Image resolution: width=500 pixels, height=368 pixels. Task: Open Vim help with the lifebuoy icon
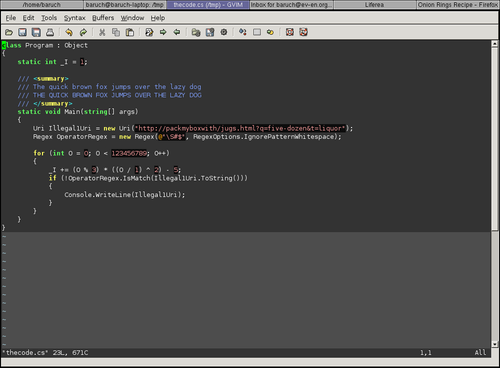tap(290, 32)
